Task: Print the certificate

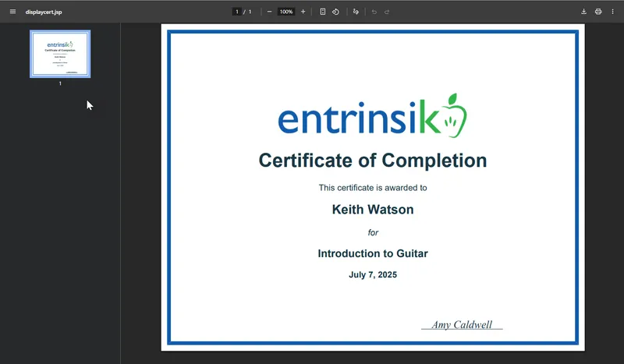Action: [x=598, y=12]
